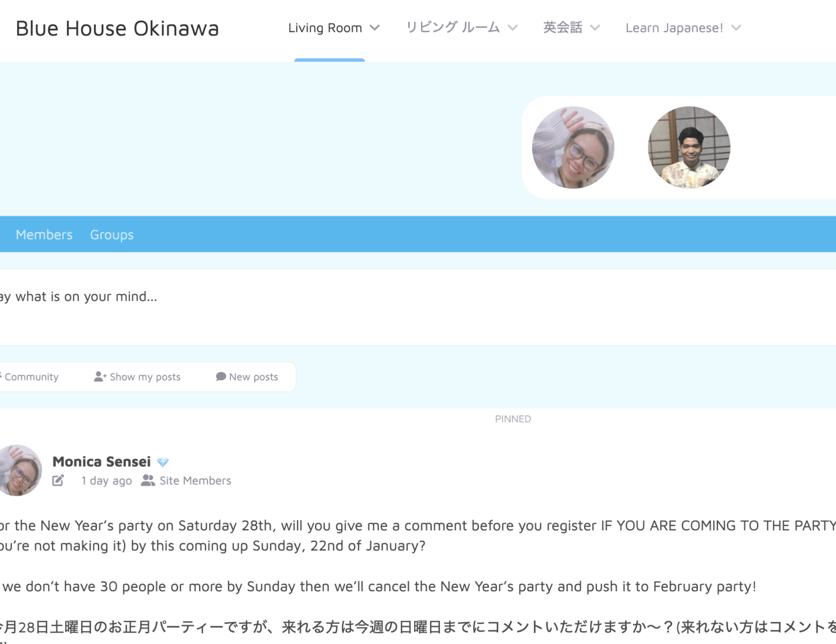Image resolution: width=836 pixels, height=644 pixels.
Task: Click the 'Say what is on your mind' field
Action: click(x=418, y=307)
